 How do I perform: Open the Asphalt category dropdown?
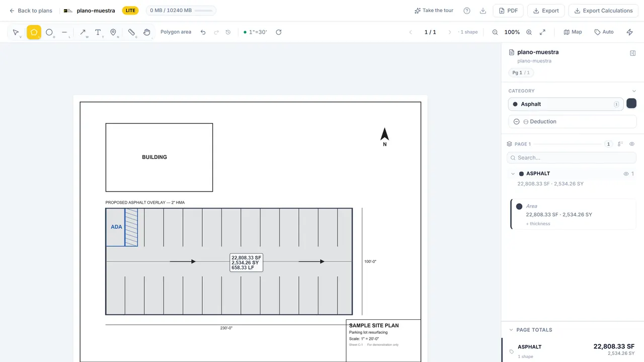[566, 104]
